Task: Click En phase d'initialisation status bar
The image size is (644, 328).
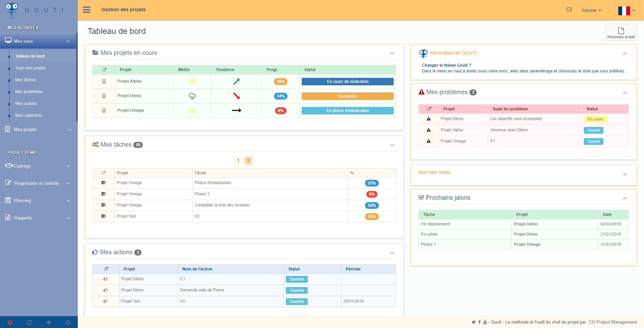Action: click(348, 111)
